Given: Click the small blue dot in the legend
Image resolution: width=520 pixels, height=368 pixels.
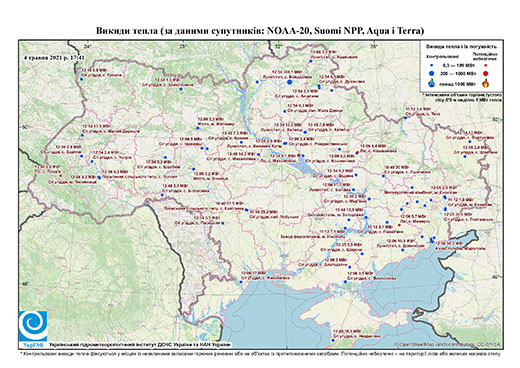Looking at the screenshot, I should click(x=432, y=66).
